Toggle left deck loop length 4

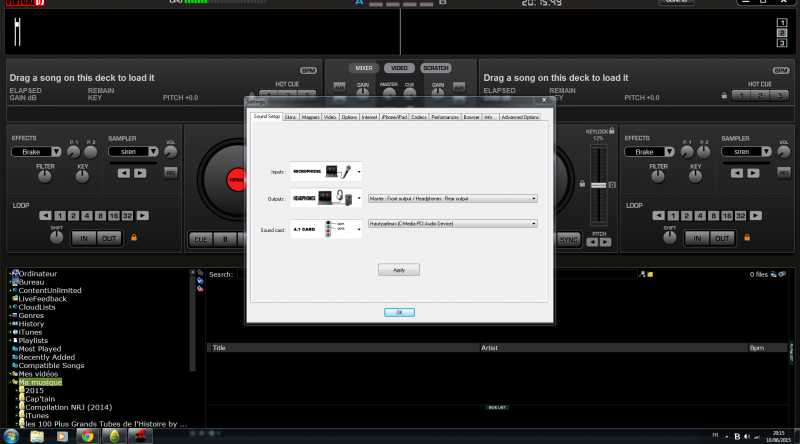(87, 215)
